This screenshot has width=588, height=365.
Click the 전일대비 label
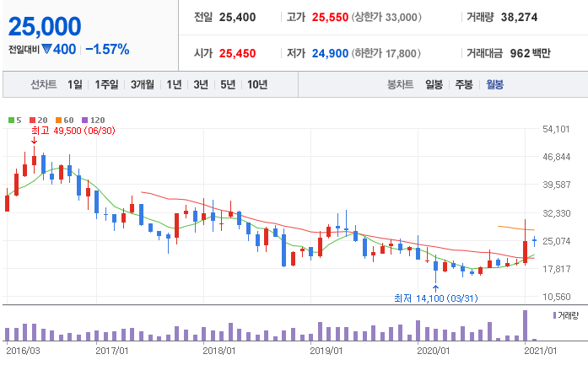click(x=24, y=50)
